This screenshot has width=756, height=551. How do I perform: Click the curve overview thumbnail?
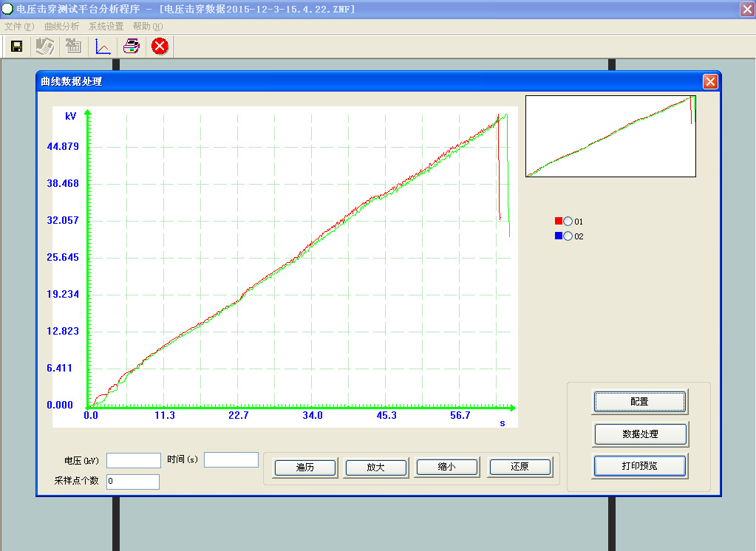coord(610,137)
